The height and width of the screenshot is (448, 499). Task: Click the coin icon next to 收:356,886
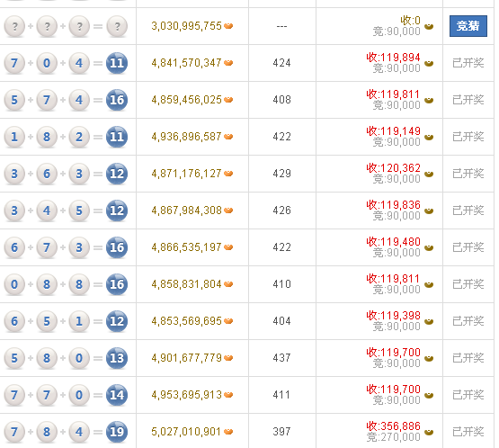point(429,432)
